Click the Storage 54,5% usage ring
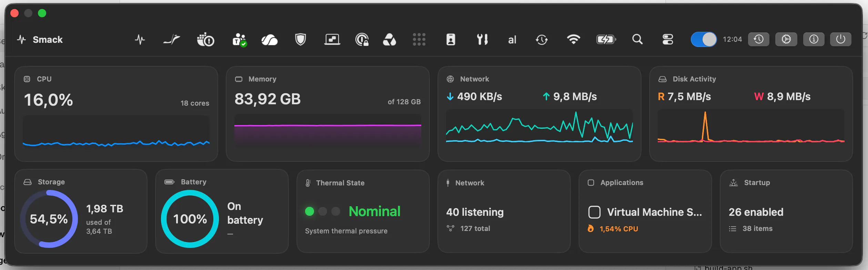Screen dimensions: 868x270 point(49,219)
